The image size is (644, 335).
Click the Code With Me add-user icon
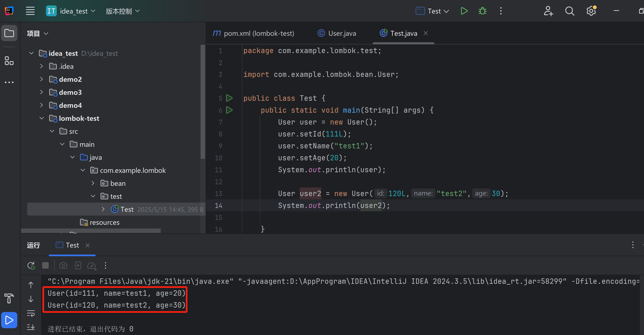coord(548,11)
